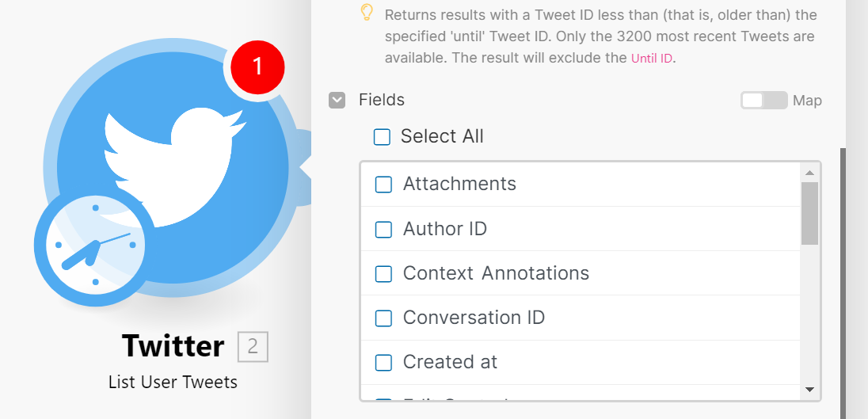
Task: Enable the Attachments field checkbox
Action: [x=383, y=185]
